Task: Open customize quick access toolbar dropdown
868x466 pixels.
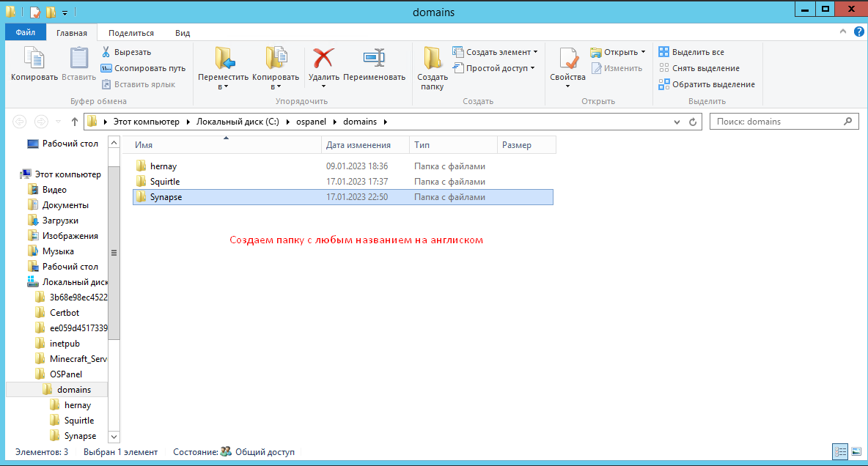Action: pyautogui.click(x=65, y=12)
